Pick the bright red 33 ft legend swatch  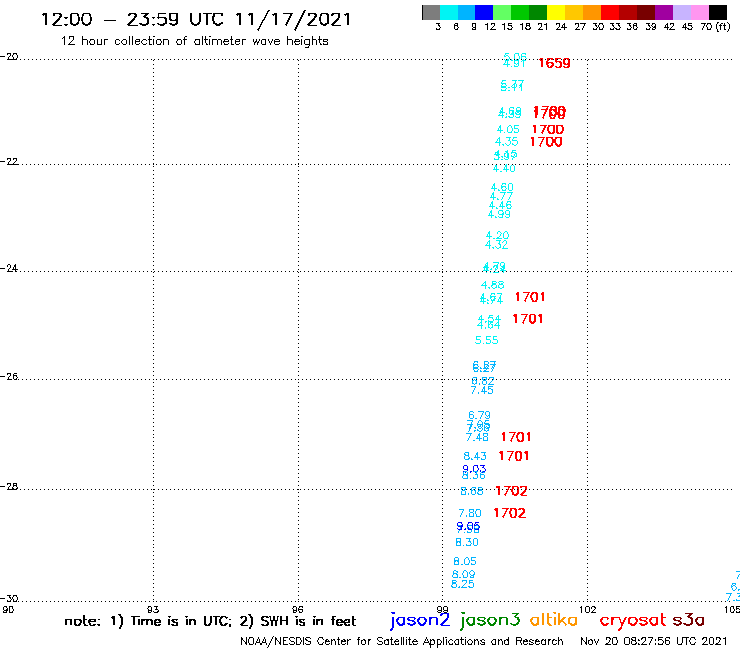click(610, 12)
